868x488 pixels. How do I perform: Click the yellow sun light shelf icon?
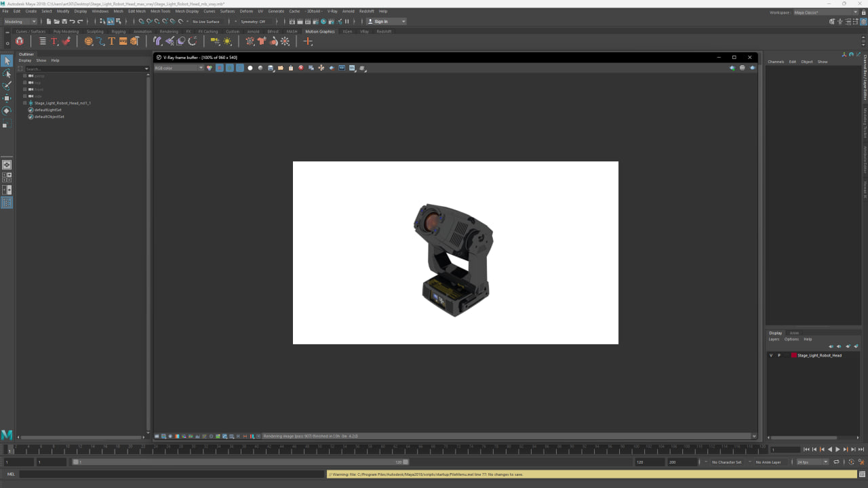coord(227,41)
